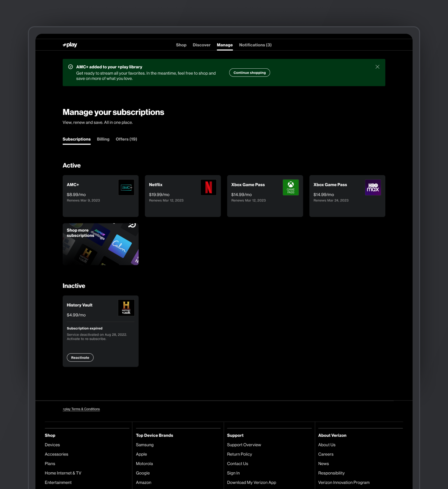Open Download My Verizon App link
The width and height of the screenshot is (448, 489).
coord(252,482)
